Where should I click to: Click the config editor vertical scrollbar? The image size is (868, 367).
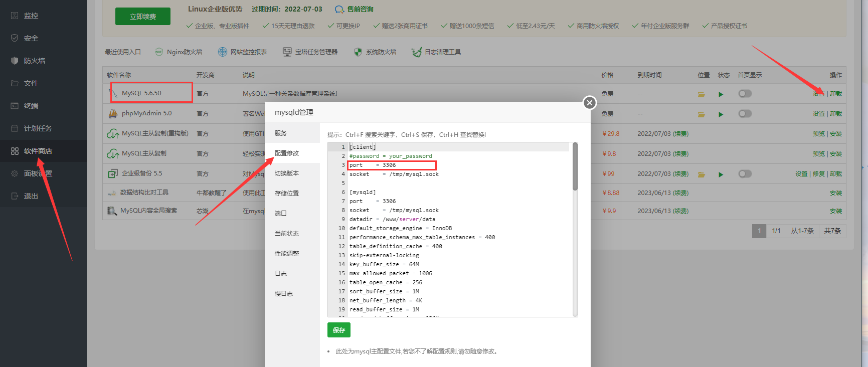575,166
